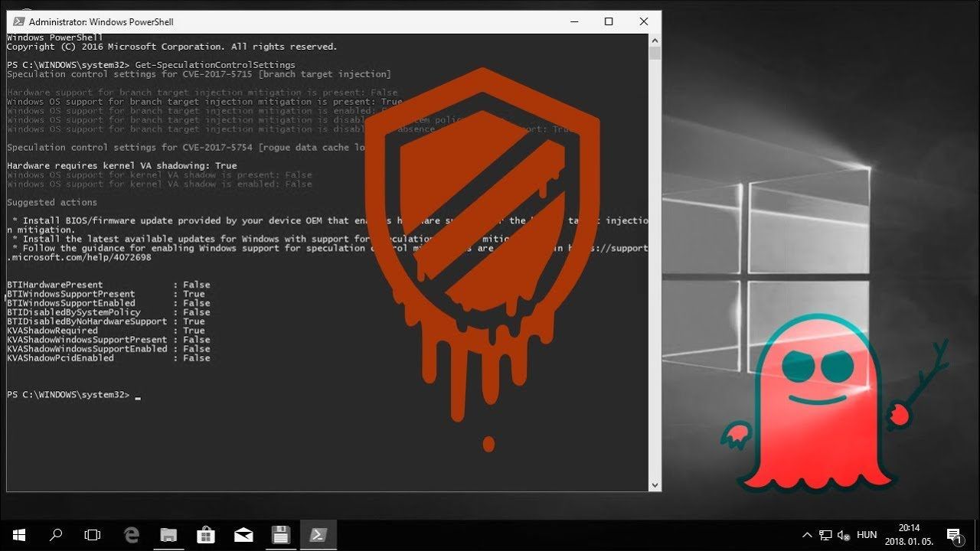Maximize the PowerShell window
This screenshot has width=980, height=551.
click(609, 21)
